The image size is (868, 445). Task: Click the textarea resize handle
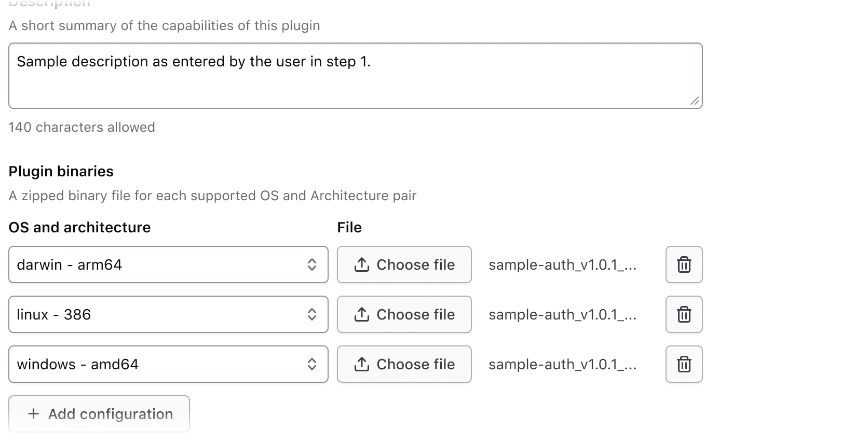tap(695, 102)
